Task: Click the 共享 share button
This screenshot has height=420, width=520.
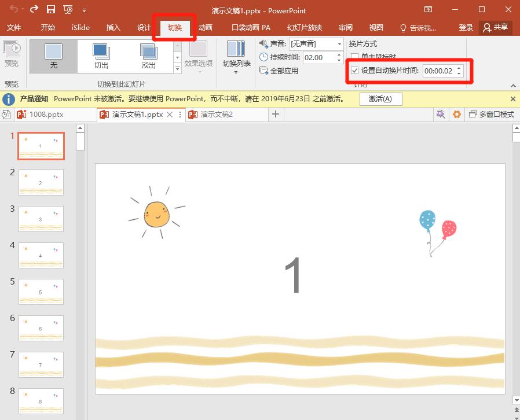Action: click(496, 28)
